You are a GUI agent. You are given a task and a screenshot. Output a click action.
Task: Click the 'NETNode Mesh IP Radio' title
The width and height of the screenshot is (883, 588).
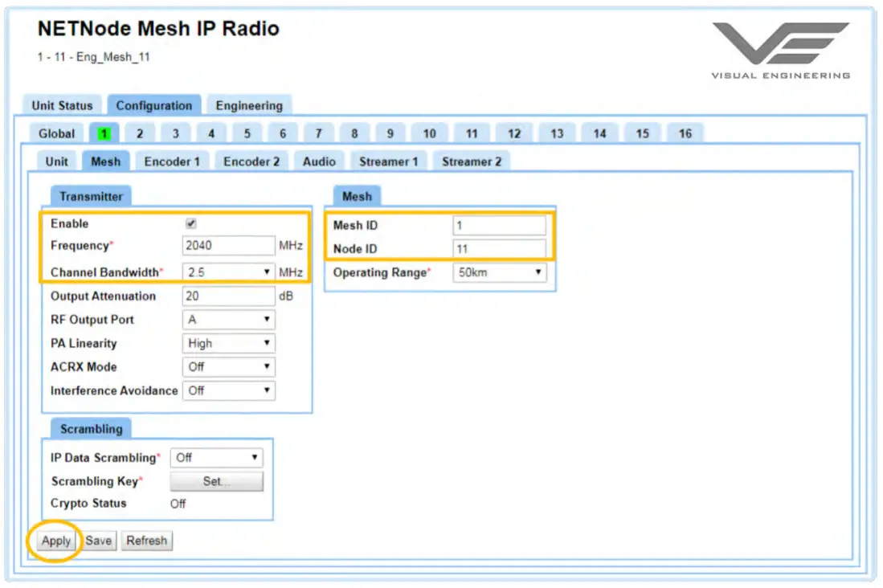[158, 28]
